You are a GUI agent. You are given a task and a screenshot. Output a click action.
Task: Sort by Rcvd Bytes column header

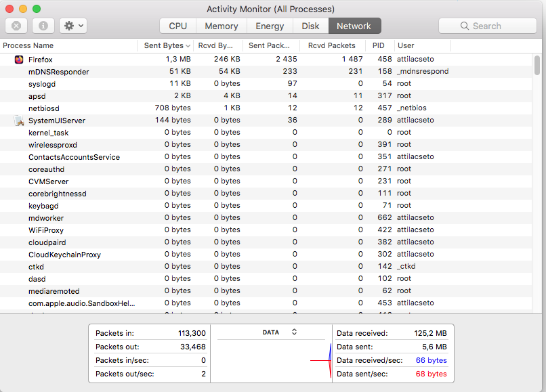(x=218, y=45)
